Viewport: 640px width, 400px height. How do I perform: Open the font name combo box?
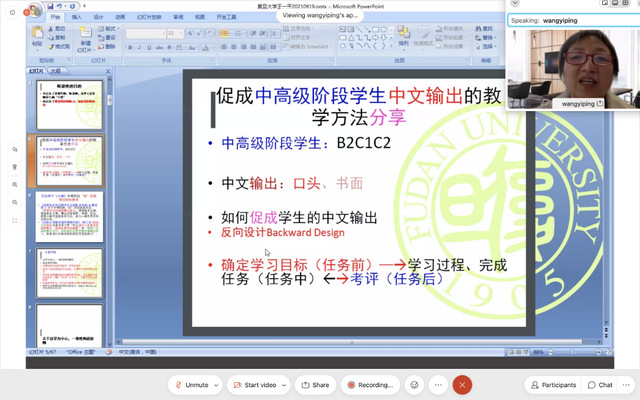pos(145,33)
